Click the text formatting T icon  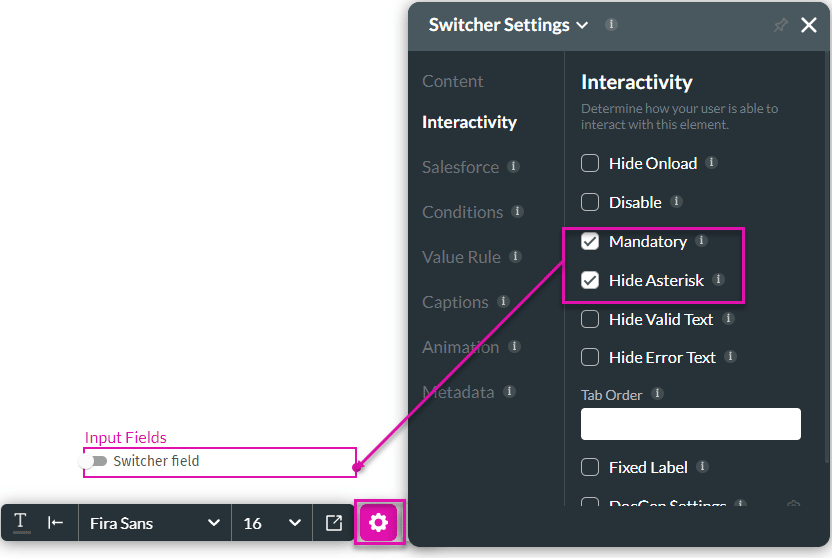pos(21,522)
